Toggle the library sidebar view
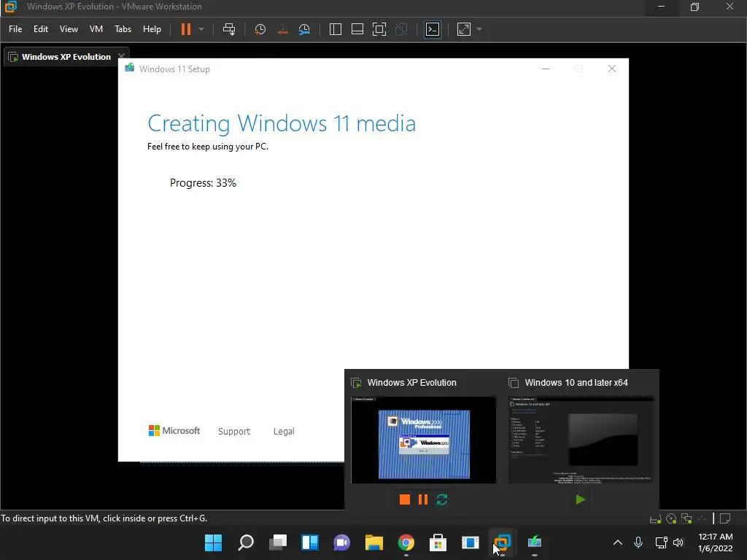Image resolution: width=747 pixels, height=560 pixels. coord(336,29)
